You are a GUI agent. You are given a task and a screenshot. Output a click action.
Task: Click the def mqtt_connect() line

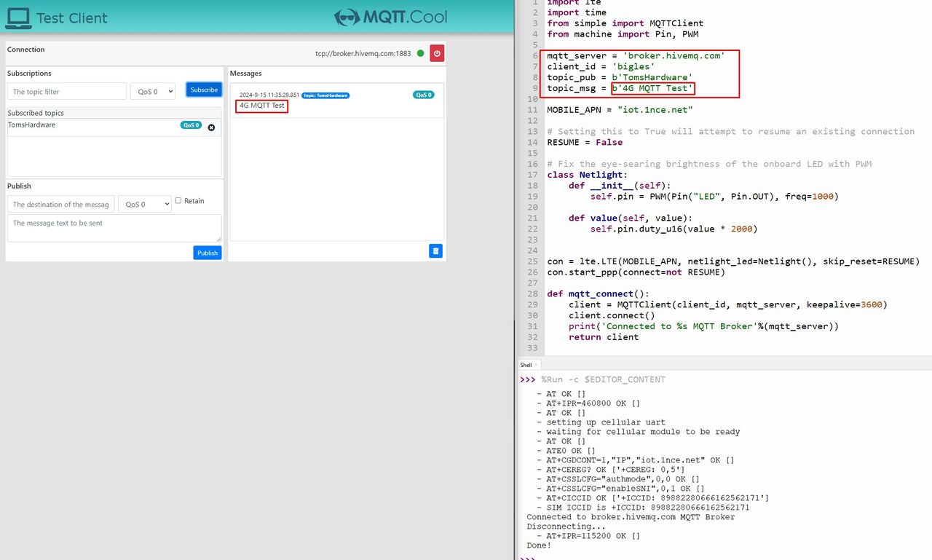(x=598, y=294)
